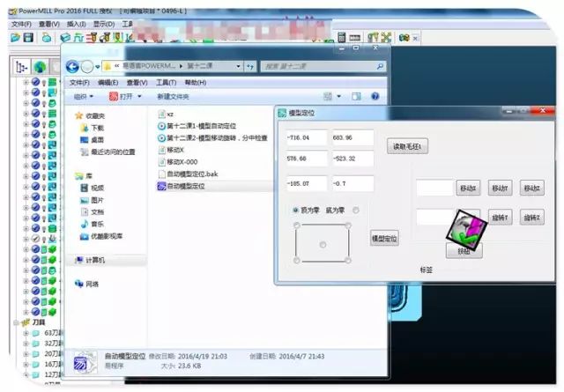Click the 旋转Y button
The image size is (564, 392).
(x=500, y=218)
